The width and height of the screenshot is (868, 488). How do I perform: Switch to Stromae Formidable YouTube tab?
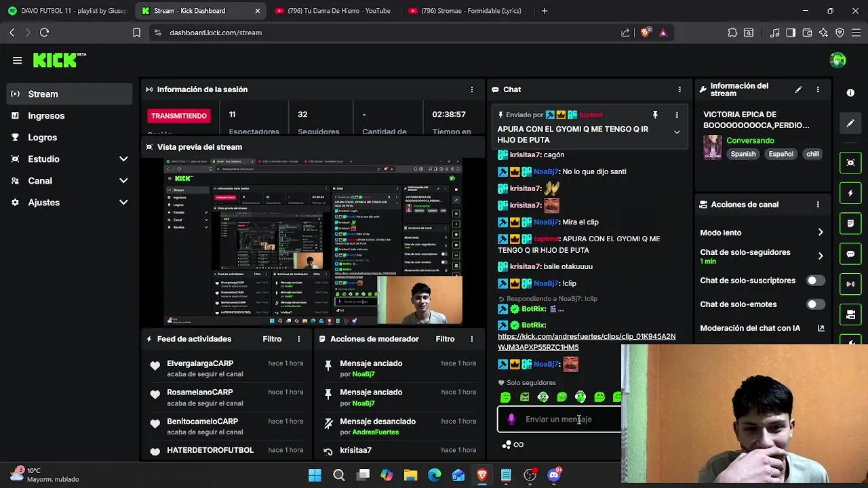[467, 11]
